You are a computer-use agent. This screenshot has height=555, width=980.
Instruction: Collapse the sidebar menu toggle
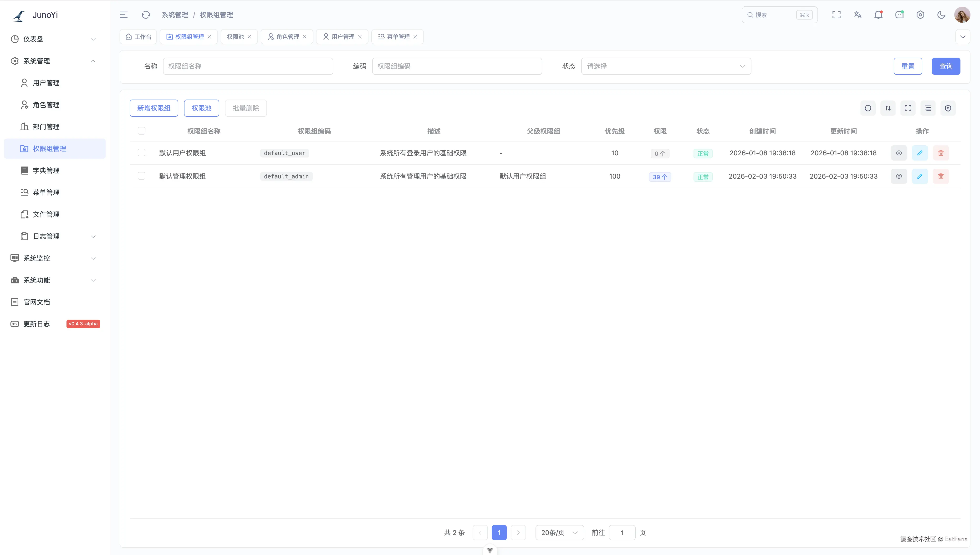point(124,15)
